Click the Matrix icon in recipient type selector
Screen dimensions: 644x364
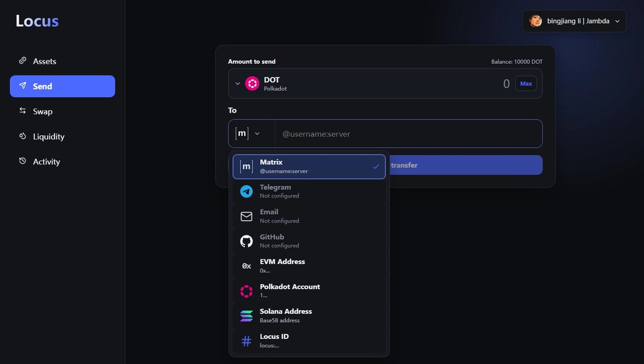(x=243, y=133)
